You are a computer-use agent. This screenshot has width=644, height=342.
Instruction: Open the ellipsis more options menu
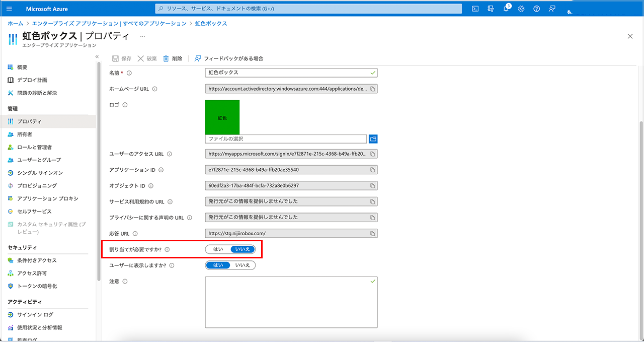tap(142, 36)
